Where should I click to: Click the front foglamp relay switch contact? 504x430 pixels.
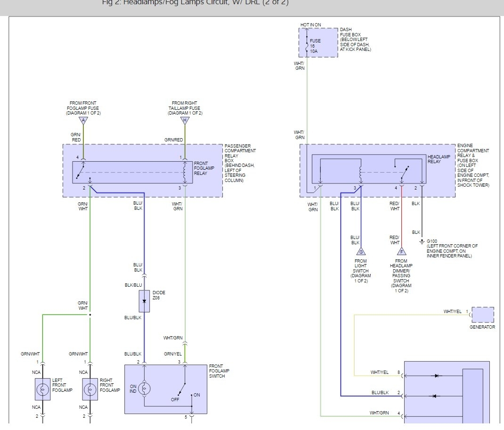click(x=81, y=172)
